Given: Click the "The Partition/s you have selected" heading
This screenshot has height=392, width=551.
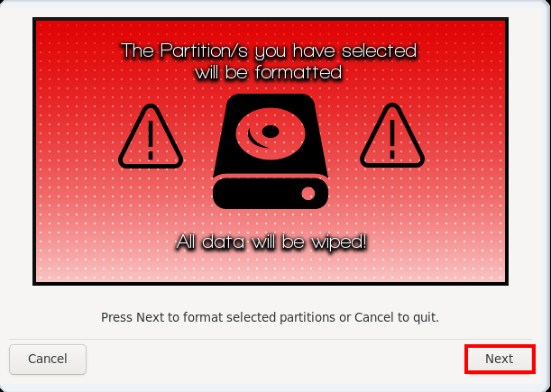Looking at the screenshot, I should 269,51.
